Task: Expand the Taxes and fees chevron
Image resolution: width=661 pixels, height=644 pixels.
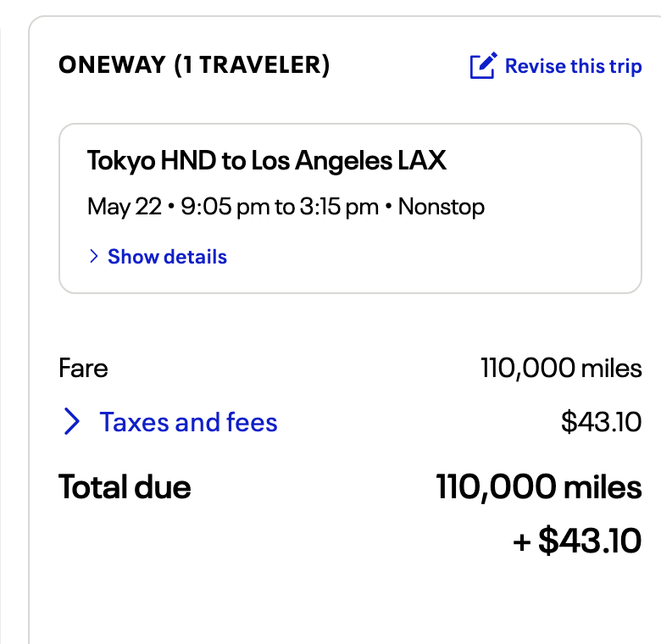Action: (x=72, y=421)
